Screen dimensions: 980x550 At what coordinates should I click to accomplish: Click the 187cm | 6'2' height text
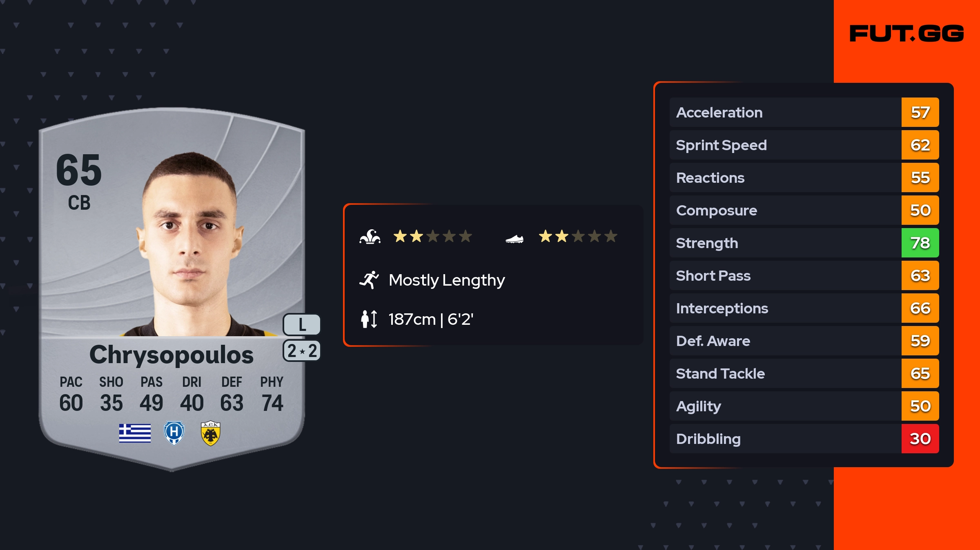[431, 319]
